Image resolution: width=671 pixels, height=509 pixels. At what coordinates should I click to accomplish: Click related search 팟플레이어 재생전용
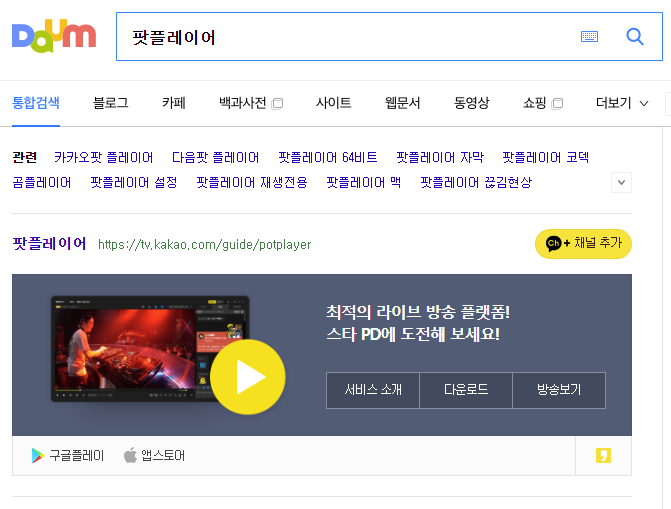(x=252, y=183)
